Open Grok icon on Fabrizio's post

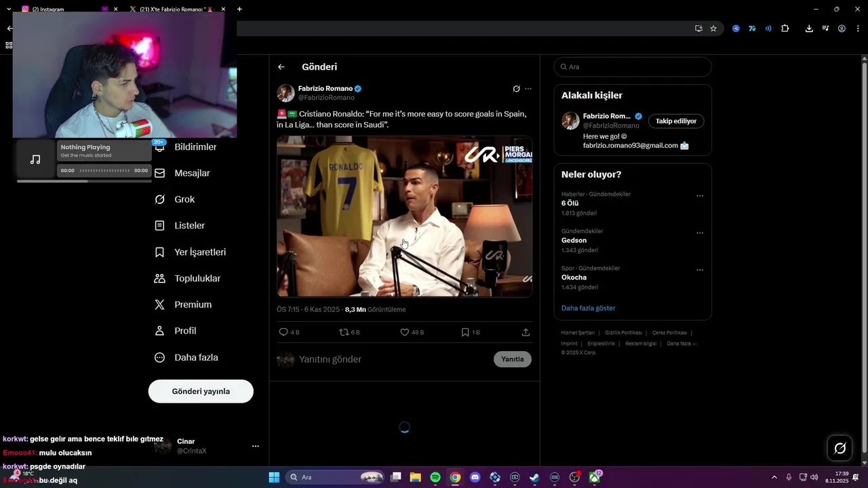coord(516,89)
